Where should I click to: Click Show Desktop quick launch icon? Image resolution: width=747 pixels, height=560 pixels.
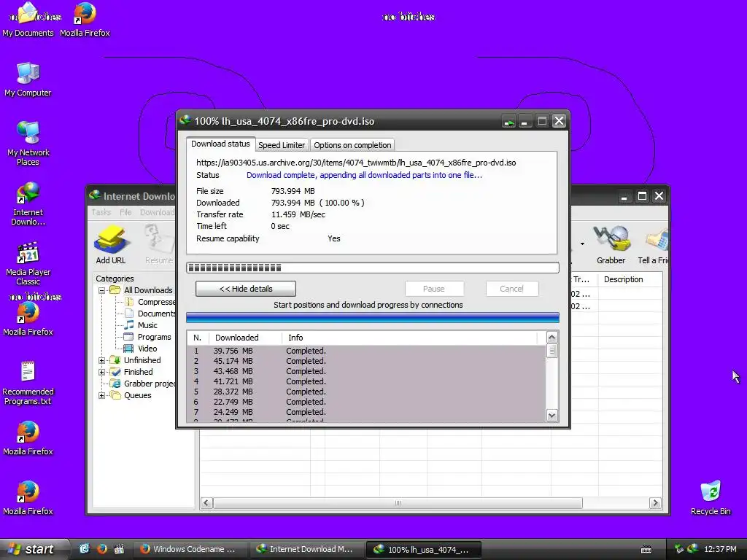85,549
